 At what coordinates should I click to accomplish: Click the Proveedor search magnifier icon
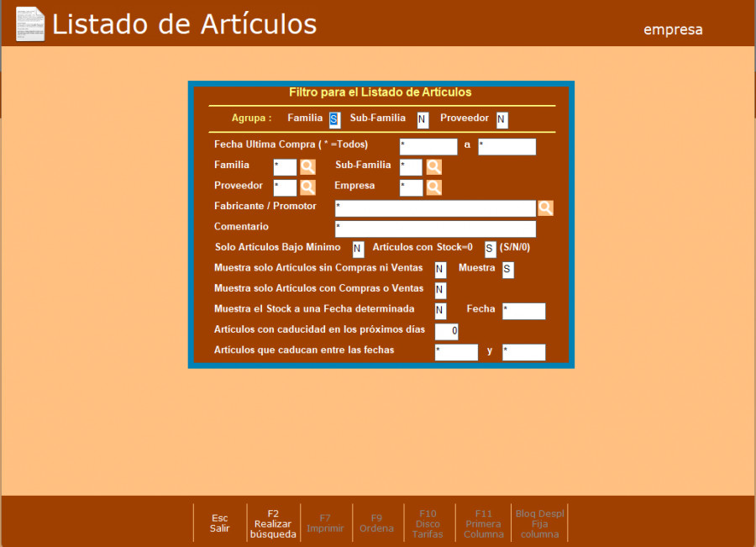point(307,187)
